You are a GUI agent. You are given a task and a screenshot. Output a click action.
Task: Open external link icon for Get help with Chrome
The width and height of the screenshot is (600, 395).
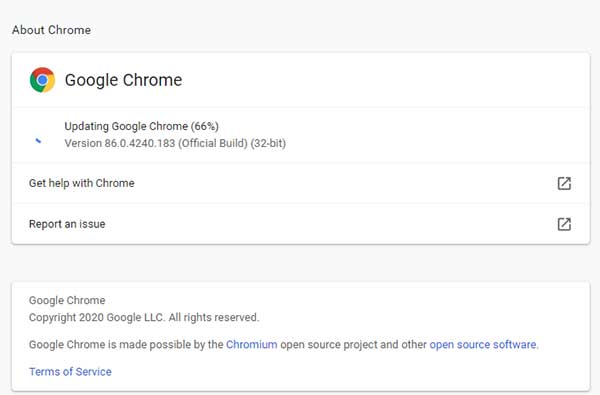click(x=564, y=183)
